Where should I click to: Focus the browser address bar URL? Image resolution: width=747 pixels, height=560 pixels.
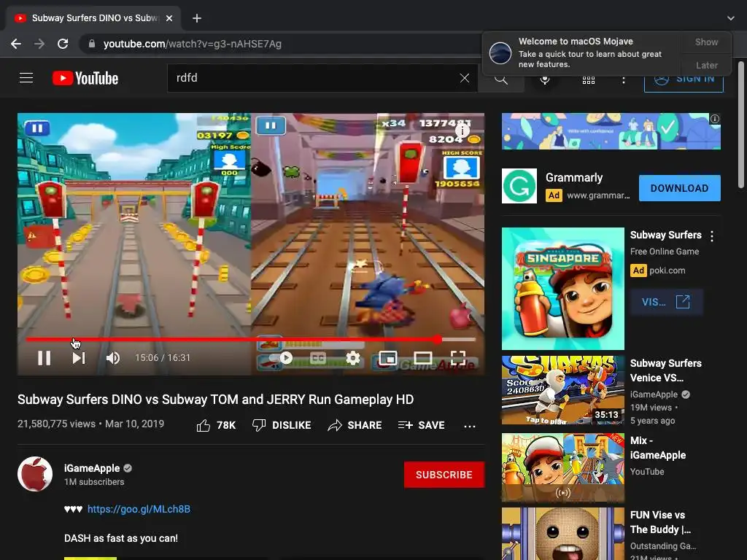click(x=193, y=44)
